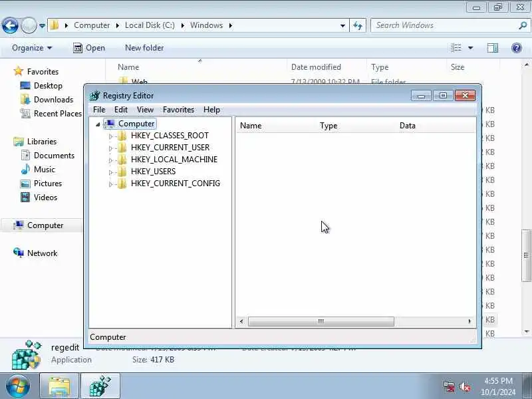Open the Documents library
532x399 pixels.
coord(54,156)
